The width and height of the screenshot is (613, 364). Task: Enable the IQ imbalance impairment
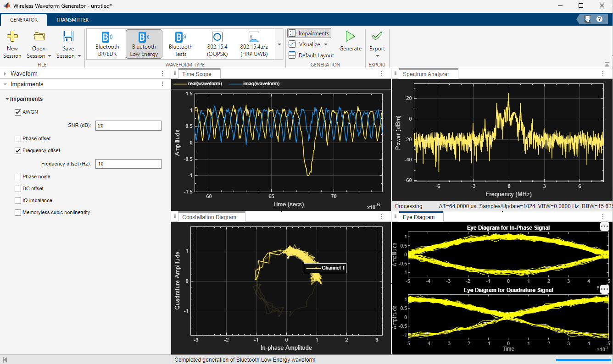click(17, 200)
